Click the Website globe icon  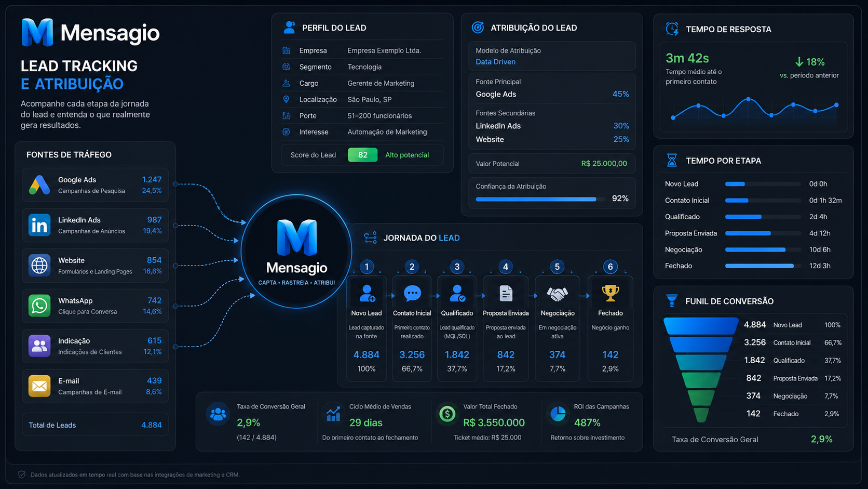(39, 266)
